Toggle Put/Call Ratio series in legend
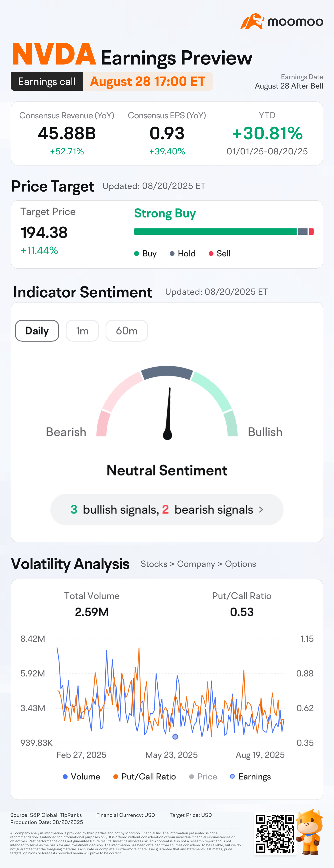This screenshot has height=868, width=334. click(x=145, y=776)
